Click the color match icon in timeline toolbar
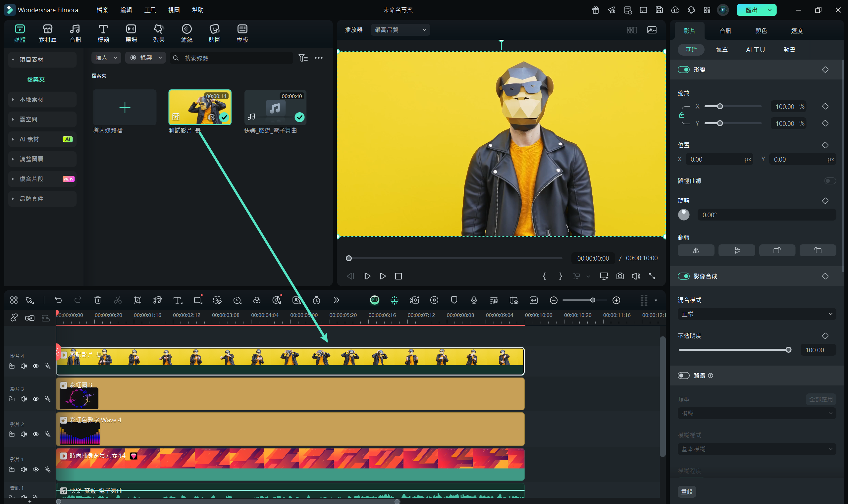The image size is (848, 504). click(x=257, y=300)
